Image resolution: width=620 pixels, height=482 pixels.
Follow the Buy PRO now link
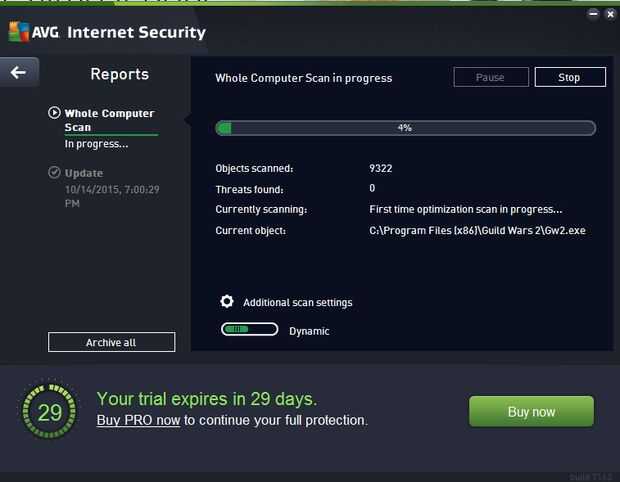(x=138, y=421)
